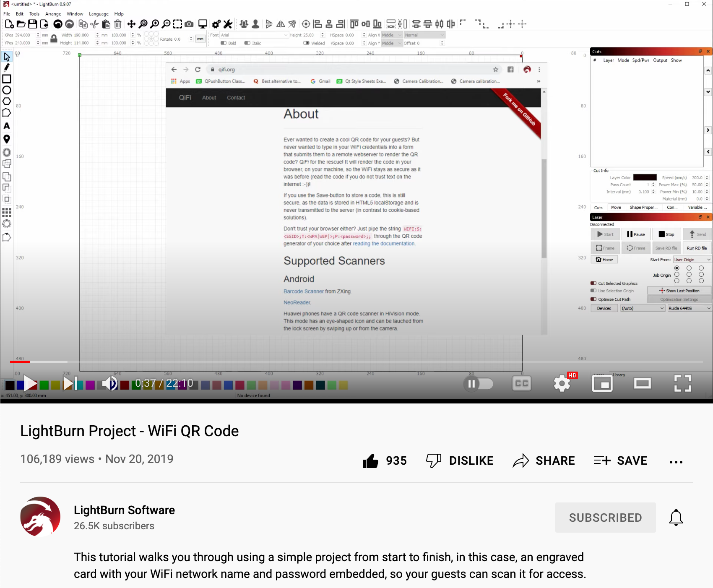The height and width of the screenshot is (588, 713).
Task: Toggle YouTube autoplay switch
Action: pos(478,383)
